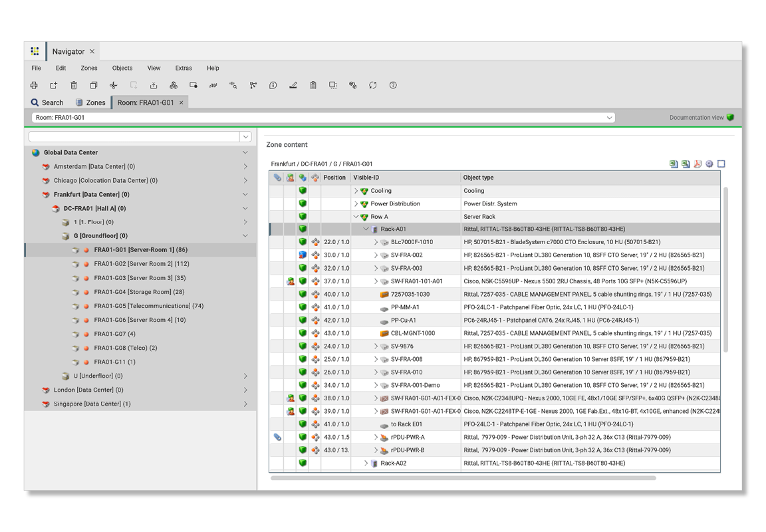Click the Cut scissors toolbar icon
This screenshot has height=532, width=766.
(x=114, y=85)
